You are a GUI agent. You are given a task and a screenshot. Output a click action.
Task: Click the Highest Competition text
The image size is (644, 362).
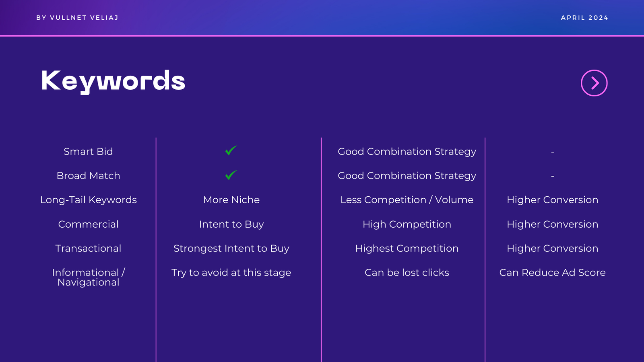point(407,249)
